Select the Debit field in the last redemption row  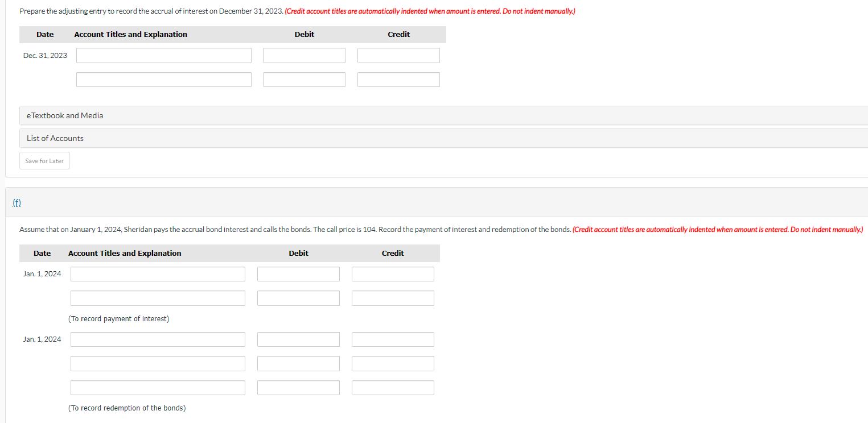298,387
